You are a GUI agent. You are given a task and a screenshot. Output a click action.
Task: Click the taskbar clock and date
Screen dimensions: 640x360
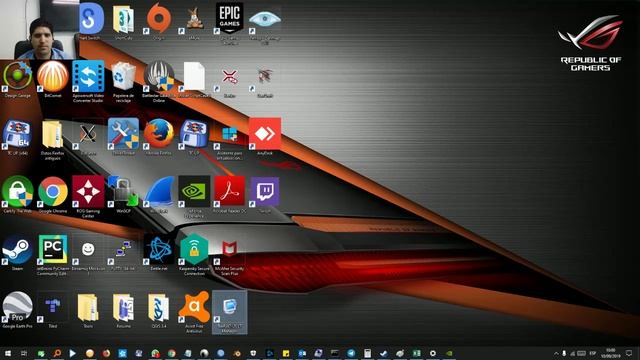pos(611,353)
